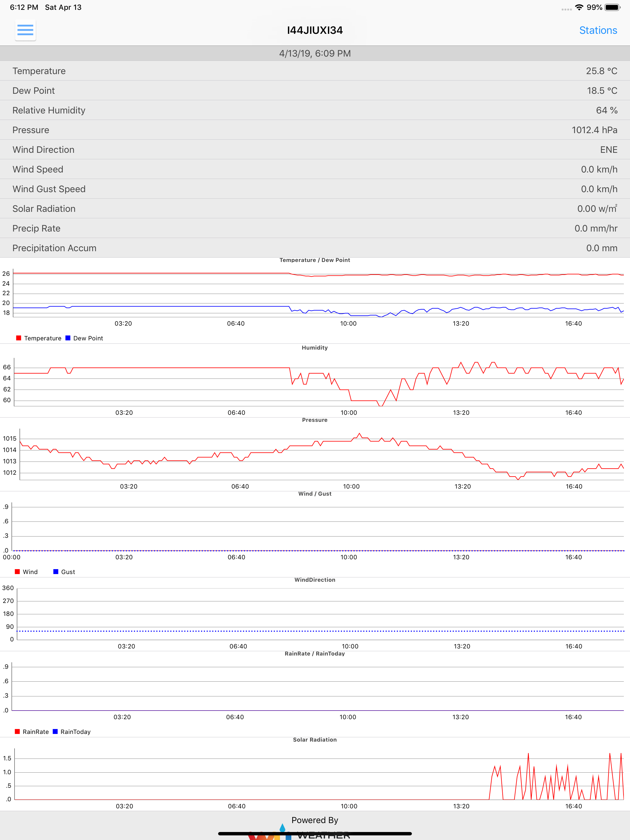Click the blue RainToday legend swatch

(55, 731)
